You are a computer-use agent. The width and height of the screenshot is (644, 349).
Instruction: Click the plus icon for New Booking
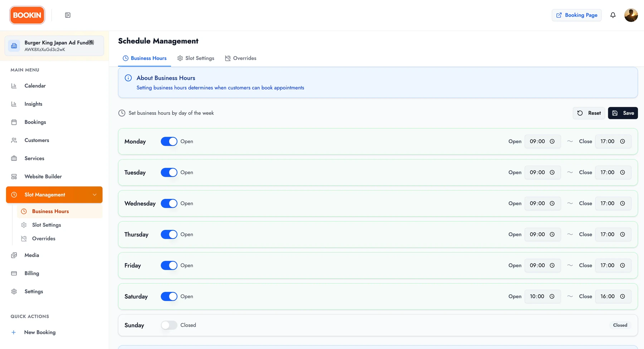point(14,332)
